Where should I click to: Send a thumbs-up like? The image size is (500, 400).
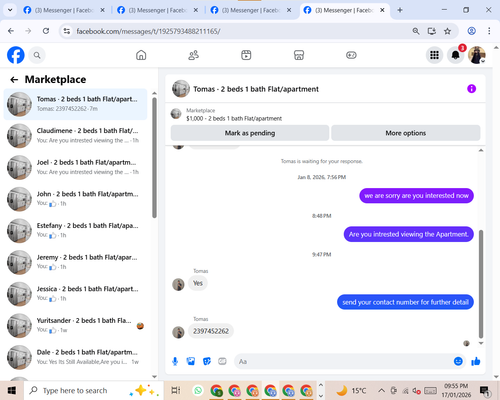(x=476, y=361)
